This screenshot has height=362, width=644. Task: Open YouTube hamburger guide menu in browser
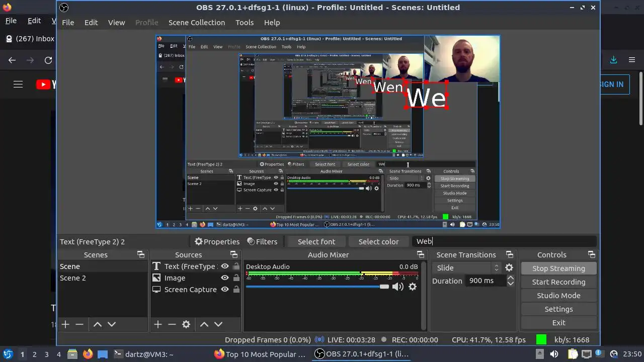[18, 84]
